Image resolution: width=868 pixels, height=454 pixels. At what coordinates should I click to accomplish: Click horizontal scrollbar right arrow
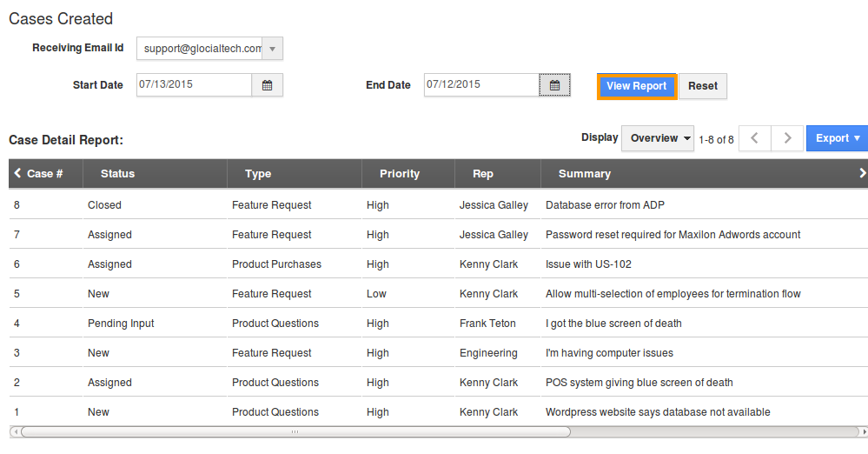point(864,432)
